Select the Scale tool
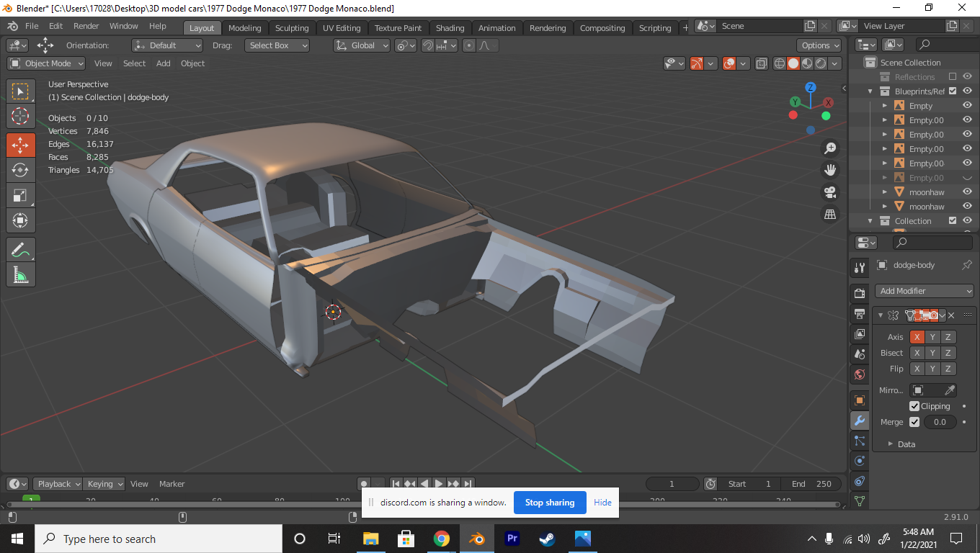Viewport: 980px width, 553px height. click(20, 195)
